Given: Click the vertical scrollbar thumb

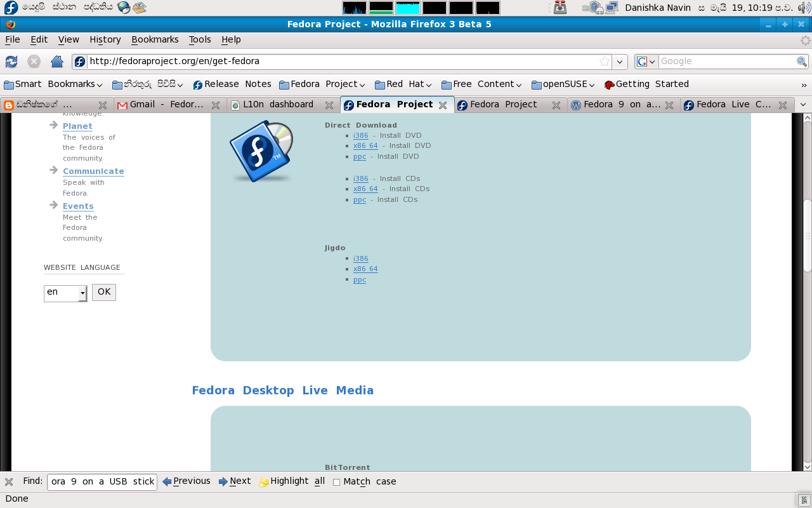Looking at the screenshot, I should (x=808, y=236).
